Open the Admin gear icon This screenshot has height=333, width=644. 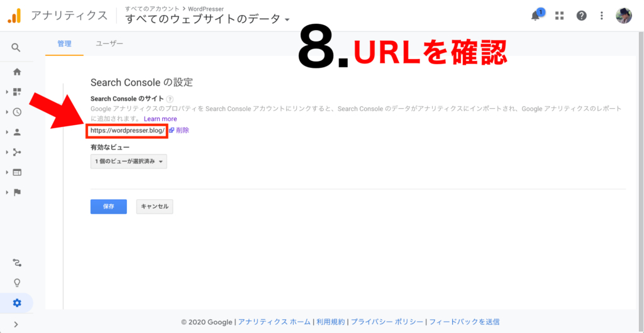pyautogui.click(x=17, y=303)
